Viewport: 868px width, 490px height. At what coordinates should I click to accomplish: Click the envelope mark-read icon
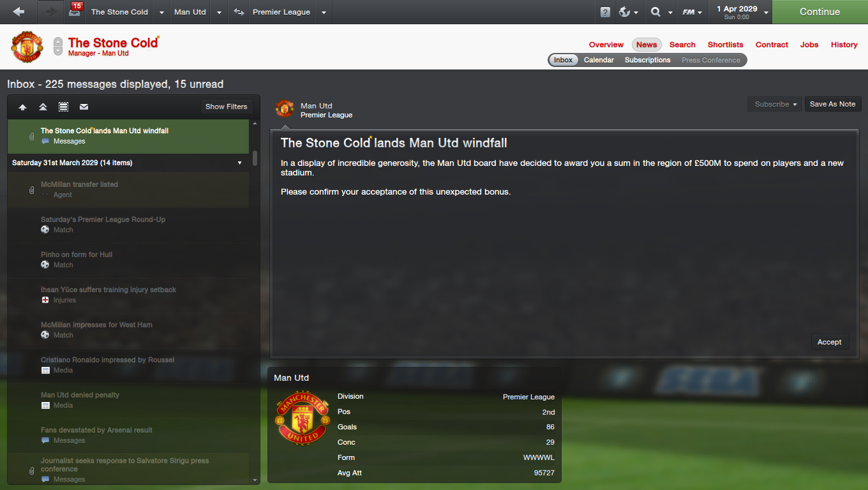pos(84,107)
